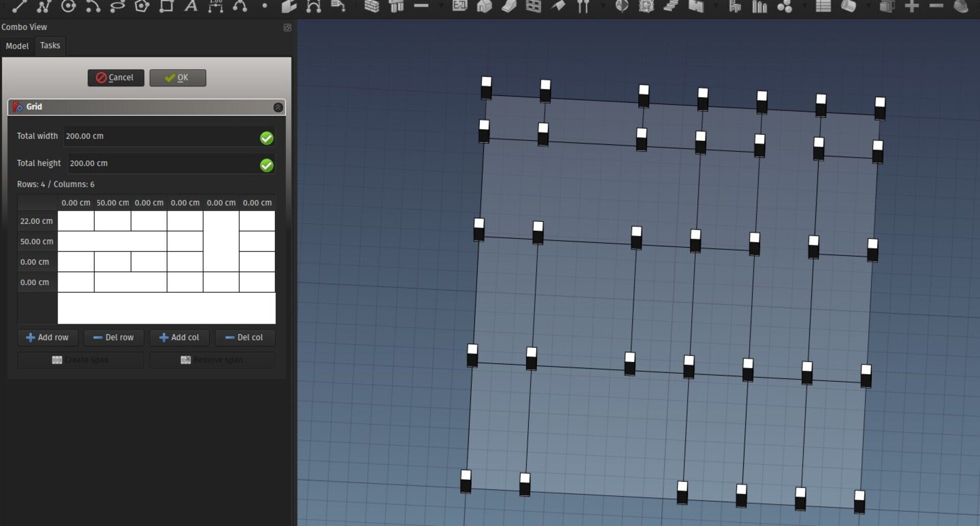Switch to the Model tab

point(17,46)
